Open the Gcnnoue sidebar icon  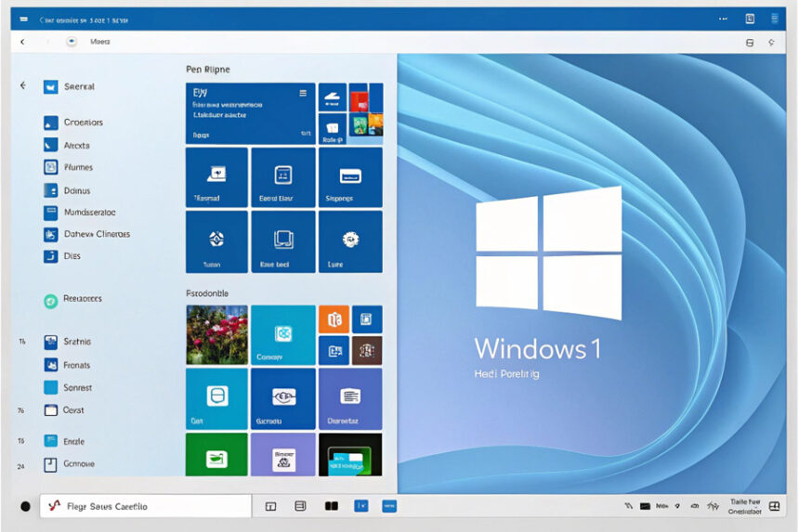[50, 464]
